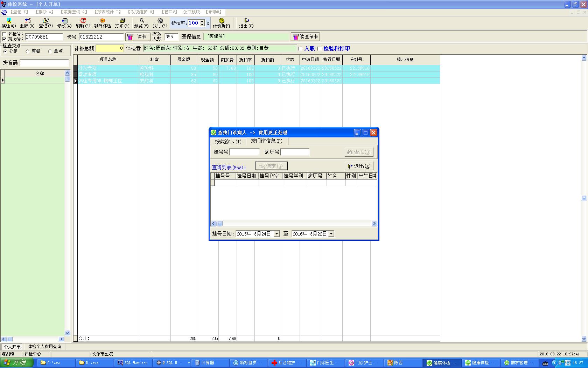Switch to 门诊护士 taskbar item
The image size is (588, 368).
tap(364, 363)
